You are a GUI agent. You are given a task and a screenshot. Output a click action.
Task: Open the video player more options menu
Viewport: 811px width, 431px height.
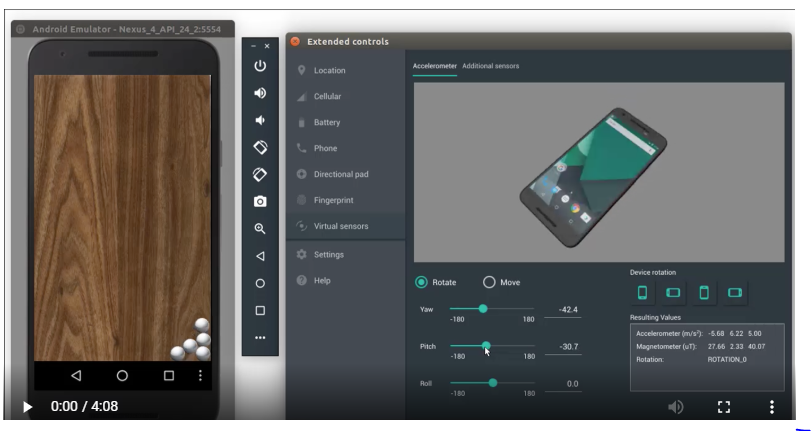click(x=772, y=407)
